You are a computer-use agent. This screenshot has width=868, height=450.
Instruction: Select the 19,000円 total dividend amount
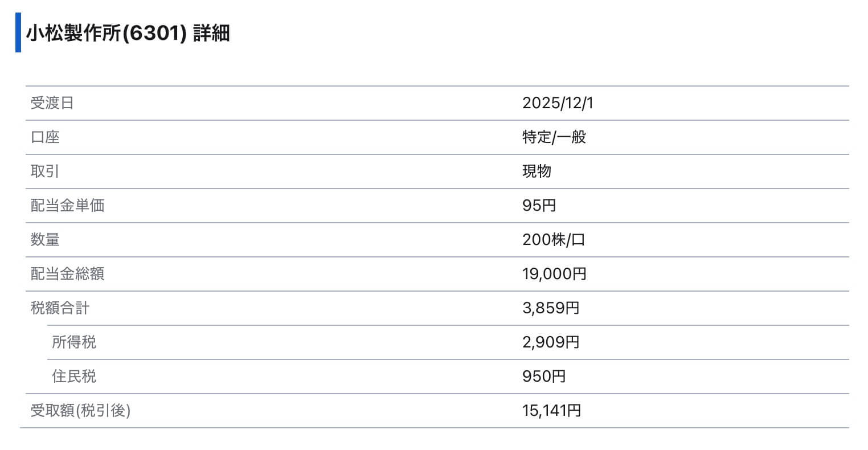click(554, 274)
